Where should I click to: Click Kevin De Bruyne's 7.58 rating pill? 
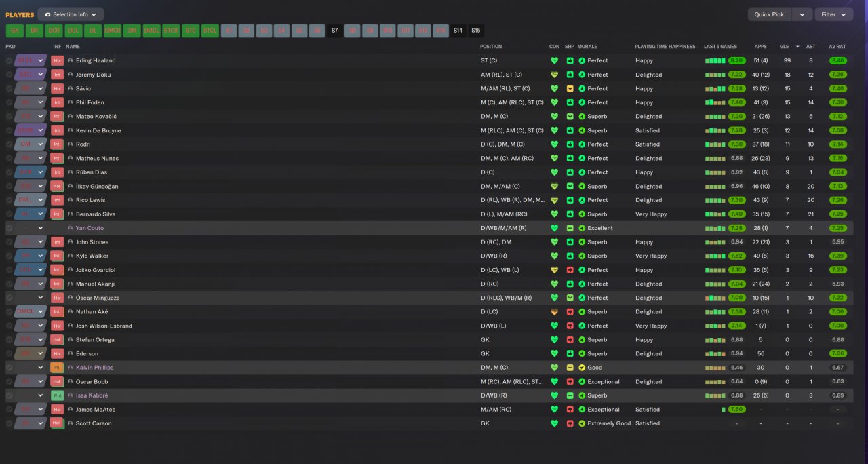coord(838,130)
